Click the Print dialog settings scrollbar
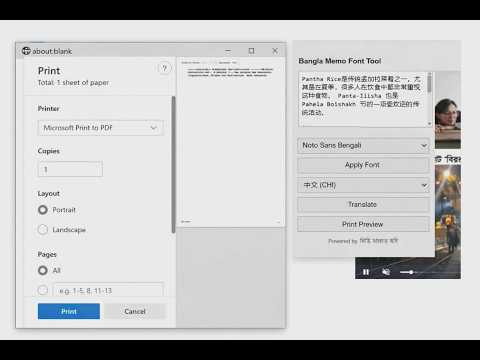The width and height of the screenshot is (480, 360). click(x=173, y=165)
